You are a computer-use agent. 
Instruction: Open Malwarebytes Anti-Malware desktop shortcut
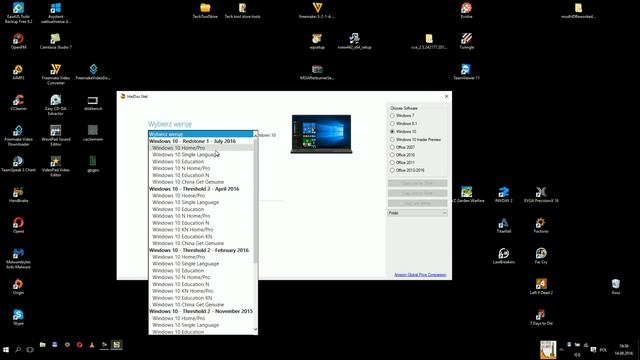coord(18,258)
